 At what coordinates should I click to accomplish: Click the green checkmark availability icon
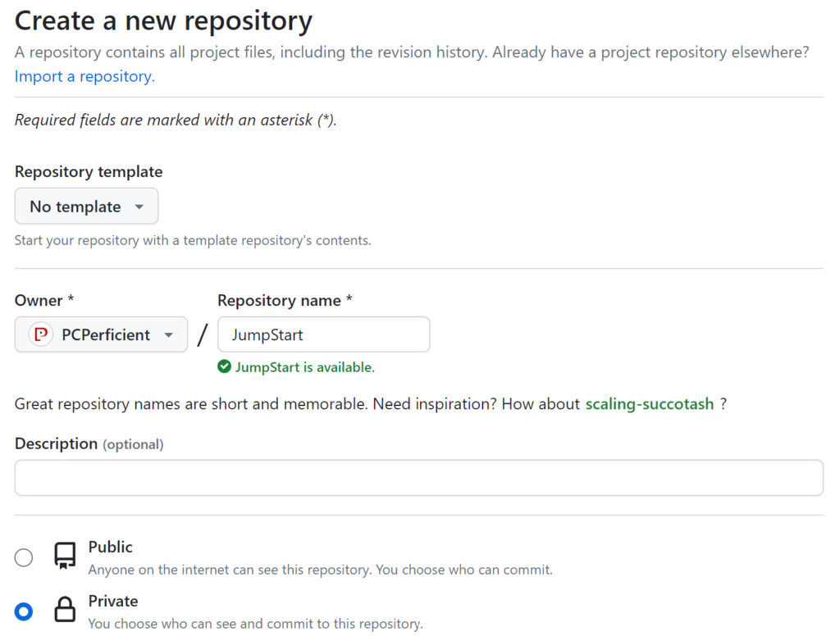pos(223,366)
